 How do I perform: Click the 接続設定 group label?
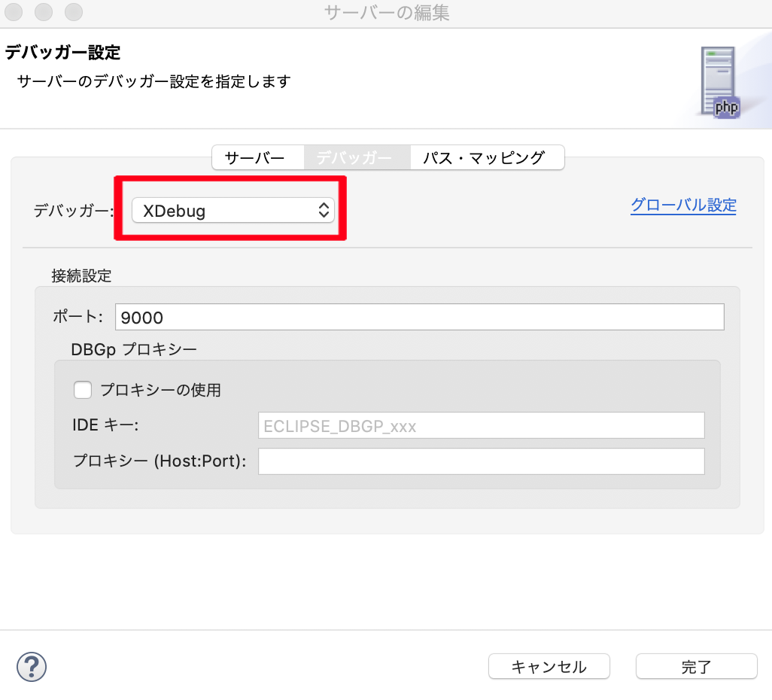point(81,275)
